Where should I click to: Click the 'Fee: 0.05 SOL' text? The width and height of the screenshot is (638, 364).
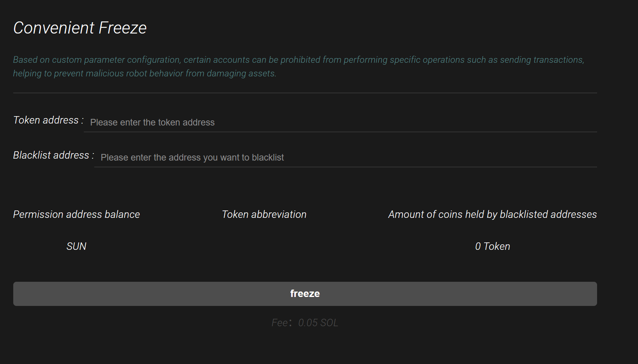click(x=305, y=322)
